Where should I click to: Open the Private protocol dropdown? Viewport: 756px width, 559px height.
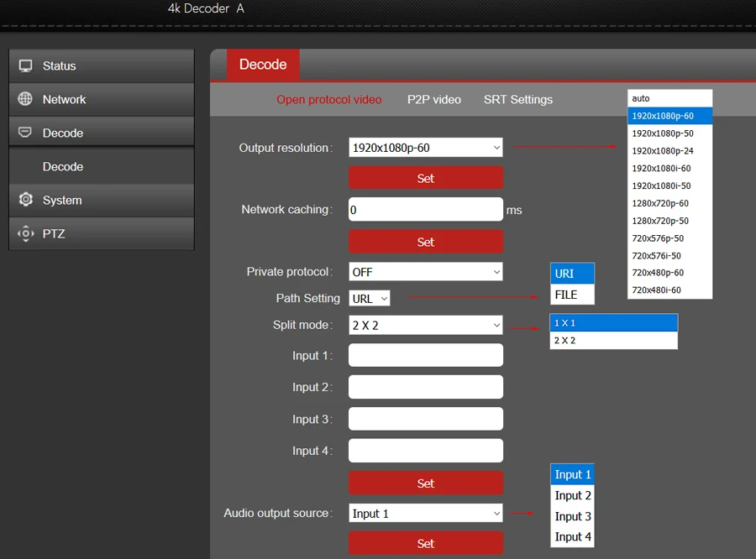(426, 272)
